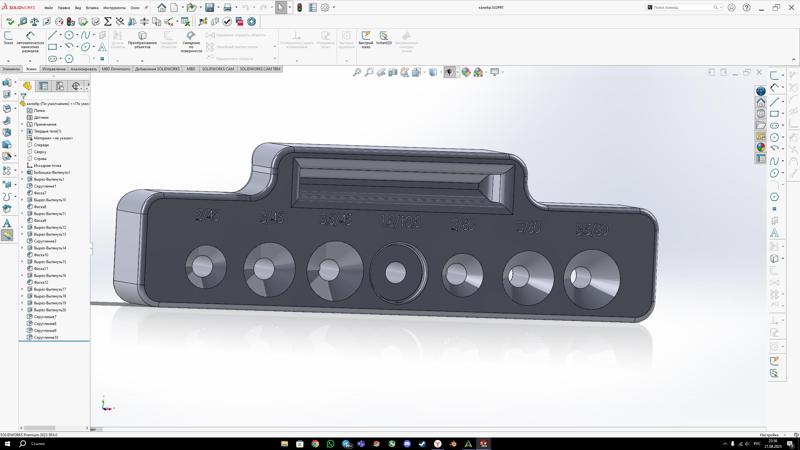Image resolution: width=800 pixels, height=450 pixels.
Task: Click the Help question mark icon
Action: 746,8
